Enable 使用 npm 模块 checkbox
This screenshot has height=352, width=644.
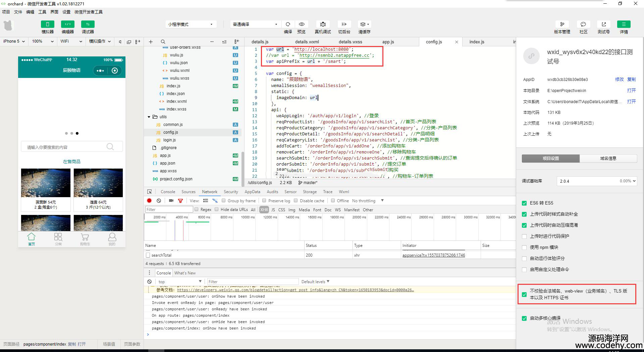524,247
